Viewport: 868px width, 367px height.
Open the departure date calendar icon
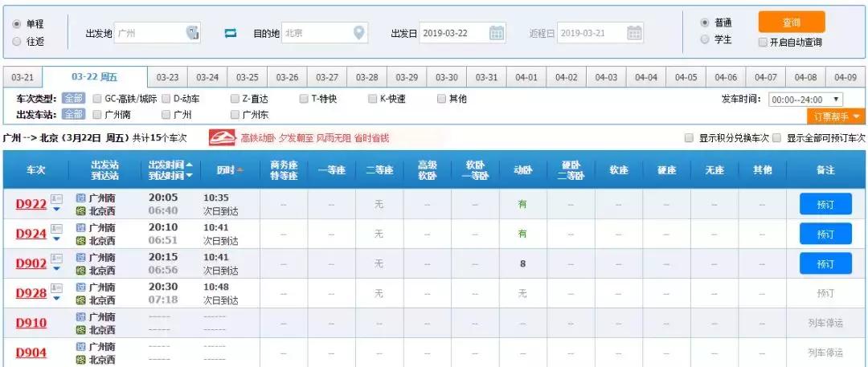coord(497,33)
